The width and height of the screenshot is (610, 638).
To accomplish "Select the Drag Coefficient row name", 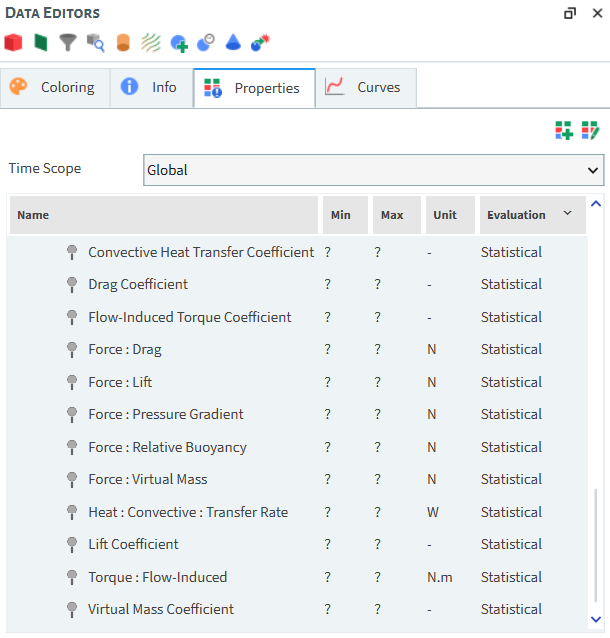I will coord(138,284).
